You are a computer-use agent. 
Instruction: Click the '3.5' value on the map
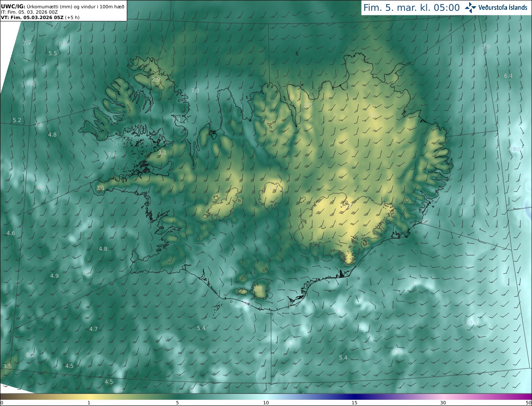click(x=7, y=367)
